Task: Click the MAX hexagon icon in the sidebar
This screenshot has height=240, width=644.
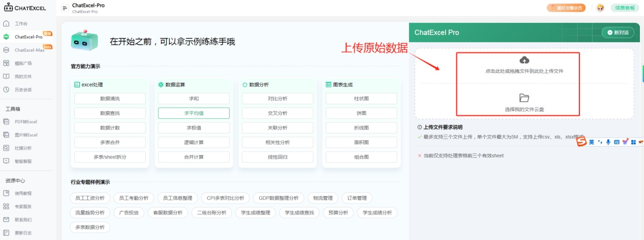Action: click(6, 50)
